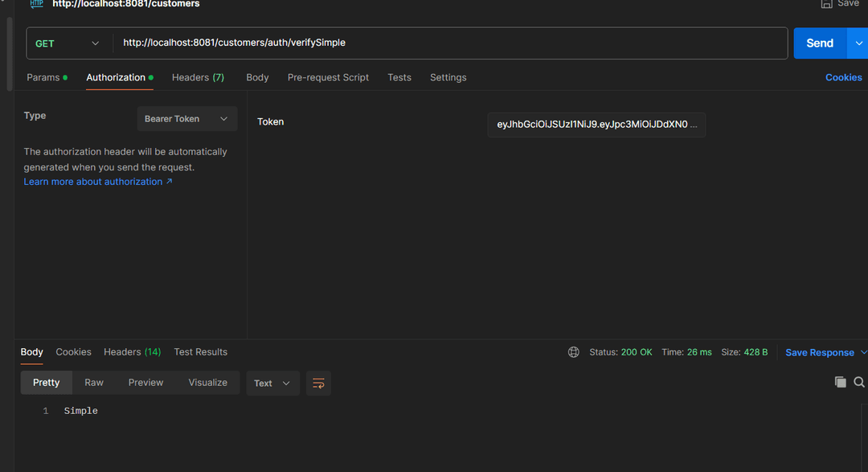868x472 pixels.
Task: Select the Pre-request Script tab
Action: 328,78
